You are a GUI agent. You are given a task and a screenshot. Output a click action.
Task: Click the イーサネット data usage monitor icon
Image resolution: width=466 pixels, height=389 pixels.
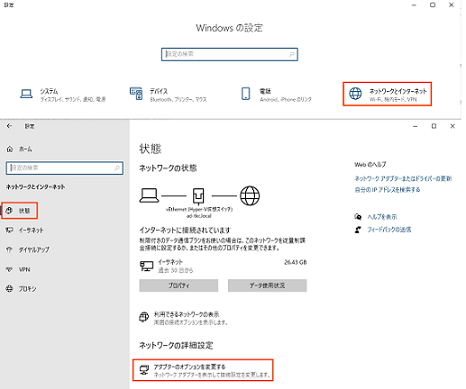147,266
